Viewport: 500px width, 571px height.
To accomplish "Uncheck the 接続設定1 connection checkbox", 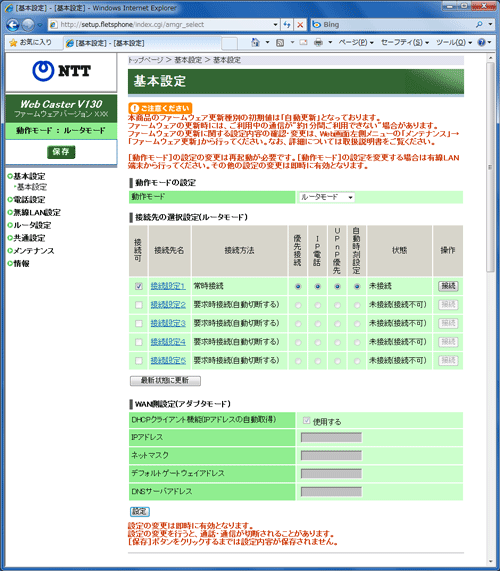I will pos(138,286).
